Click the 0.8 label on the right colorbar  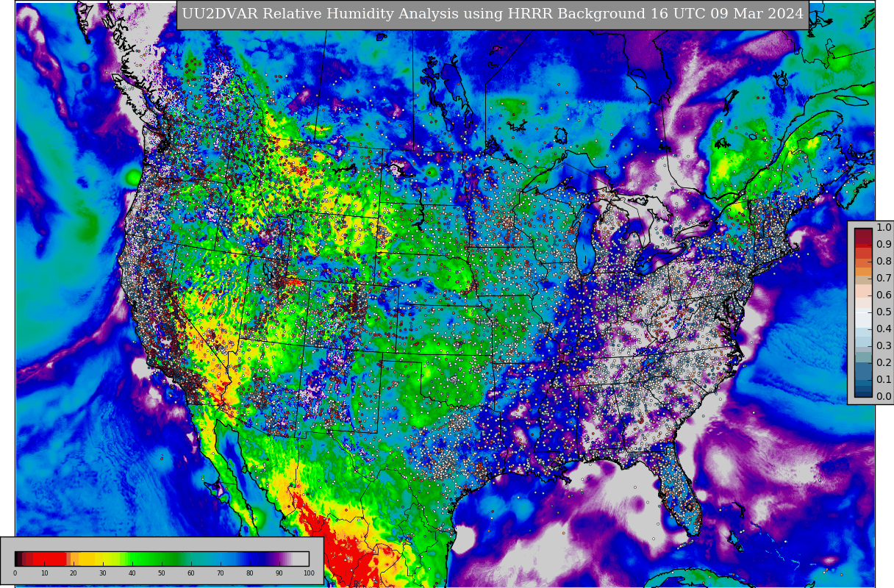pos(884,262)
